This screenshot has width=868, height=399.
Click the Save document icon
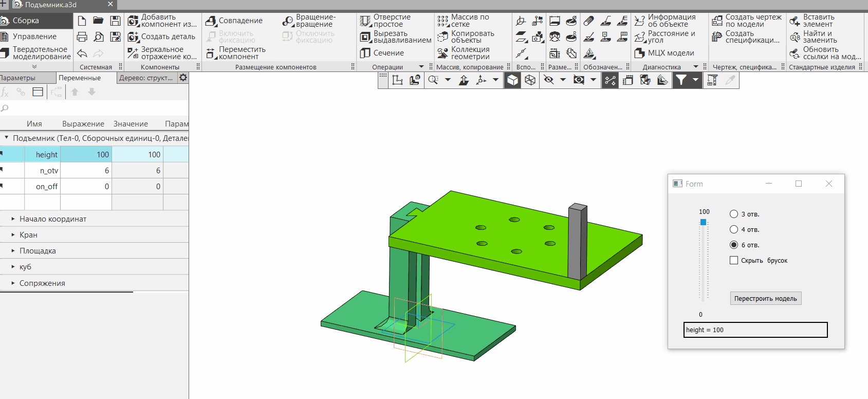(x=116, y=21)
